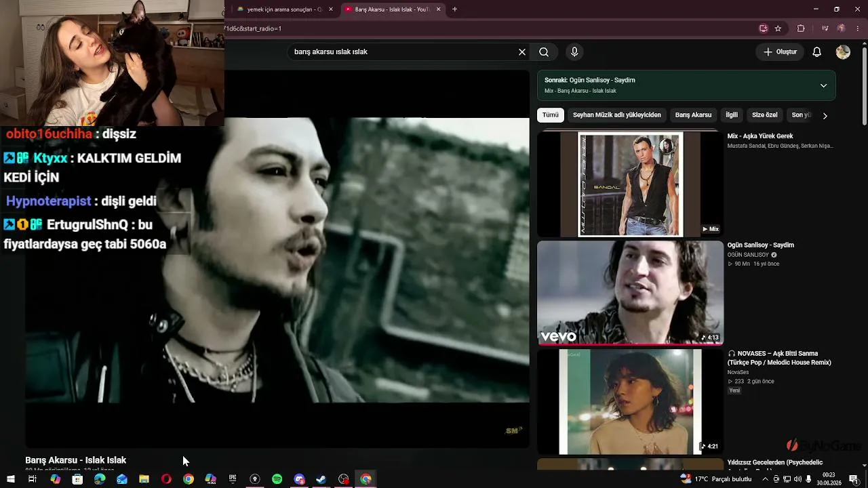Open the Chrome extensions puzzle icon

801,28
